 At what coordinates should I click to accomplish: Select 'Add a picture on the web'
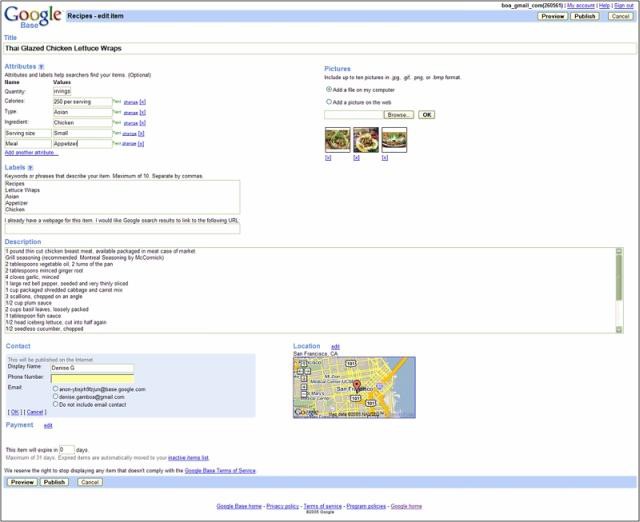[x=329, y=101]
